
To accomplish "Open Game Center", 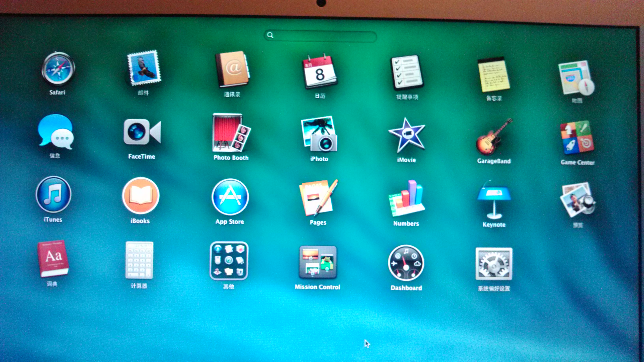I will pyautogui.click(x=577, y=138).
